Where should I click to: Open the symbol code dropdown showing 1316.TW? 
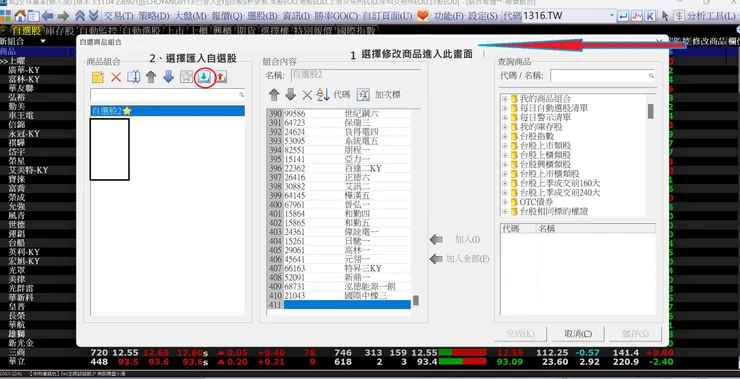(x=612, y=16)
